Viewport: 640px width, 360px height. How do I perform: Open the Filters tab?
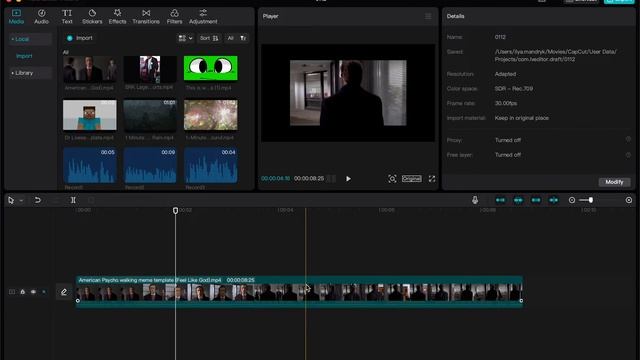tap(174, 17)
